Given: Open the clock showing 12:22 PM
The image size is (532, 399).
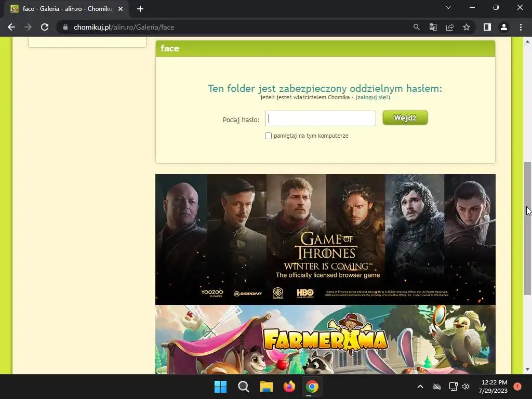Looking at the screenshot, I should coord(493,387).
